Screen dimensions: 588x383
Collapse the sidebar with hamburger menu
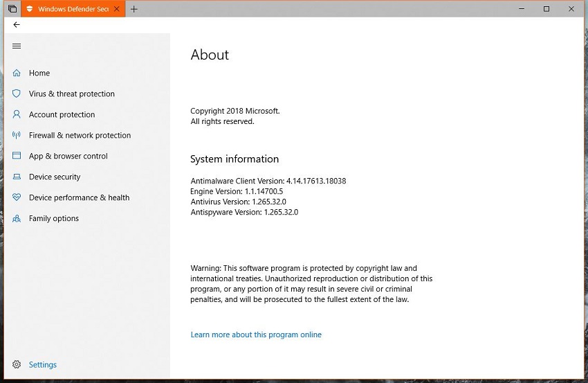pos(17,46)
